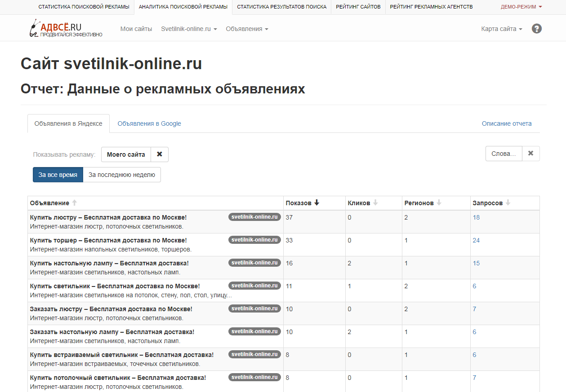Sort by 'Показов' column arrow
Image resolution: width=566 pixels, height=392 pixels.
316,203
